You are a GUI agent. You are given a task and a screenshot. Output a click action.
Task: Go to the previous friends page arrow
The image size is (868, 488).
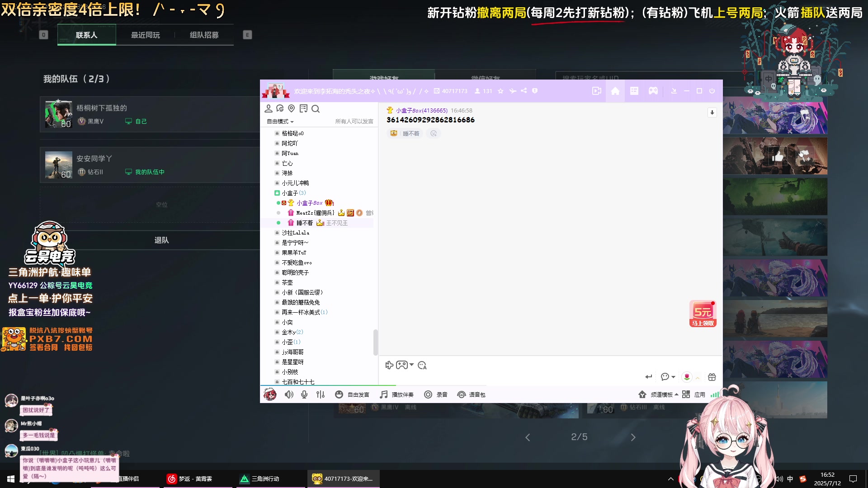point(528,437)
